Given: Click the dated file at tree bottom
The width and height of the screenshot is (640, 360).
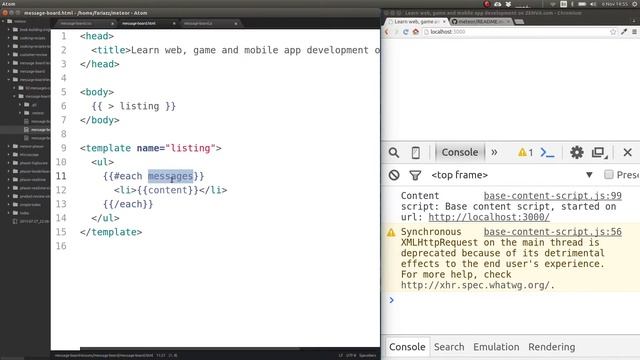Looking at the screenshot, I should point(32,221).
